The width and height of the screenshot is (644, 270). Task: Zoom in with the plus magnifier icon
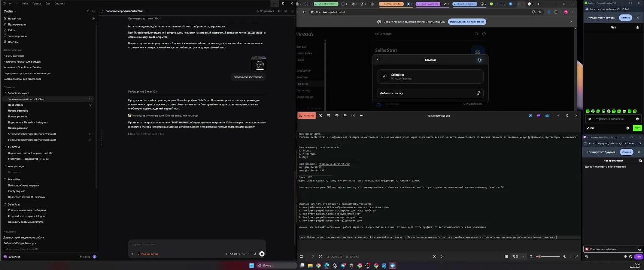click(x=565, y=256)
